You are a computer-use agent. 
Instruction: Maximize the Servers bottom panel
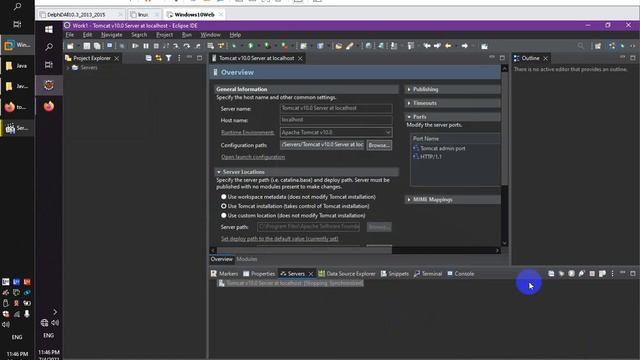(x=633, y=273)
